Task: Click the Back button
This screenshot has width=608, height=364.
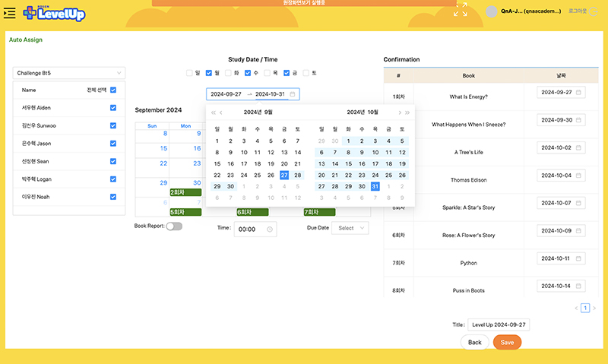Action: click(x=474, y=343)
